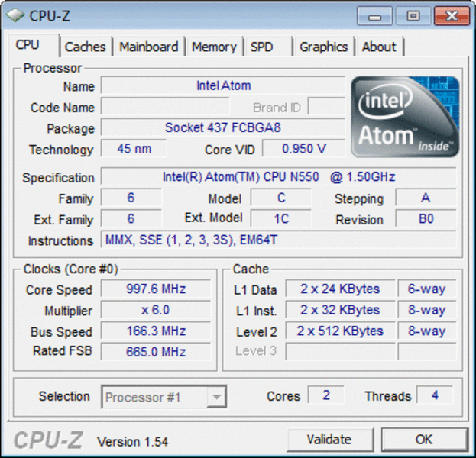The width and height of the screenshot is (476, 458).
Task: Click Level 2 value 2 x 512 KBytes
Action: [340, 331]
